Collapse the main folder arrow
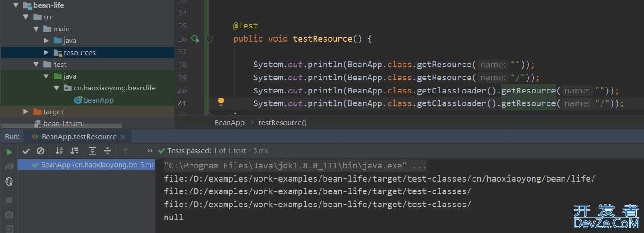Screen dimensions: 644x233 [36, 29]
